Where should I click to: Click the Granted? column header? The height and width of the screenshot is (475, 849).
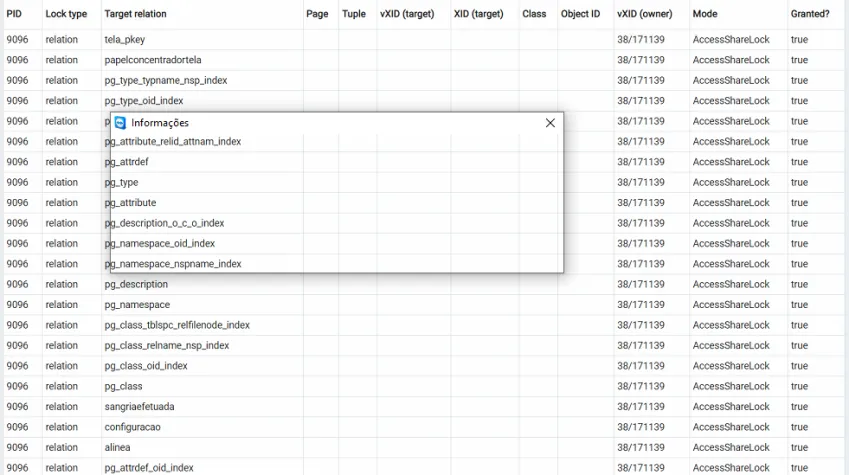pos(810,14)
